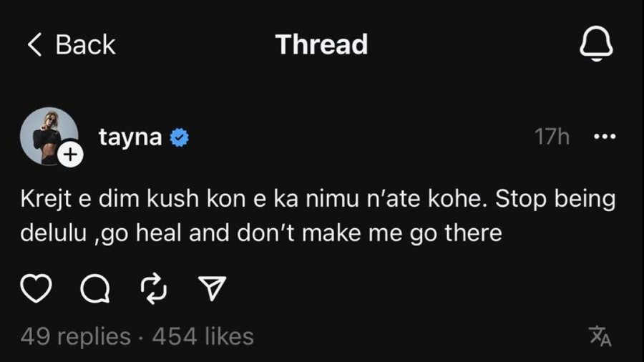Open the three-dot more options menu
Viewport: 644px width, 362px height.
pyautogui.click(x=605, y=137)
